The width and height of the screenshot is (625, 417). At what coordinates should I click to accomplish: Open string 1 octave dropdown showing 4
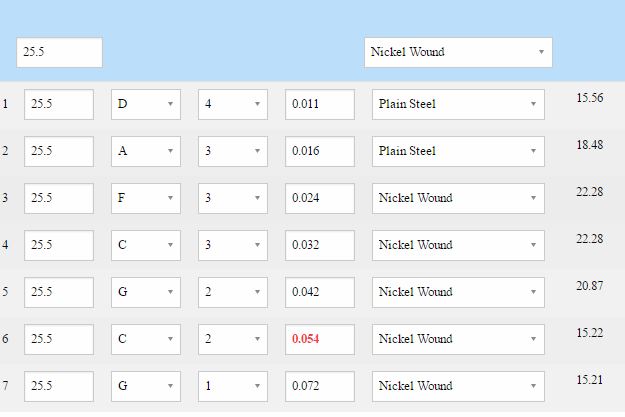click(233, 104)
